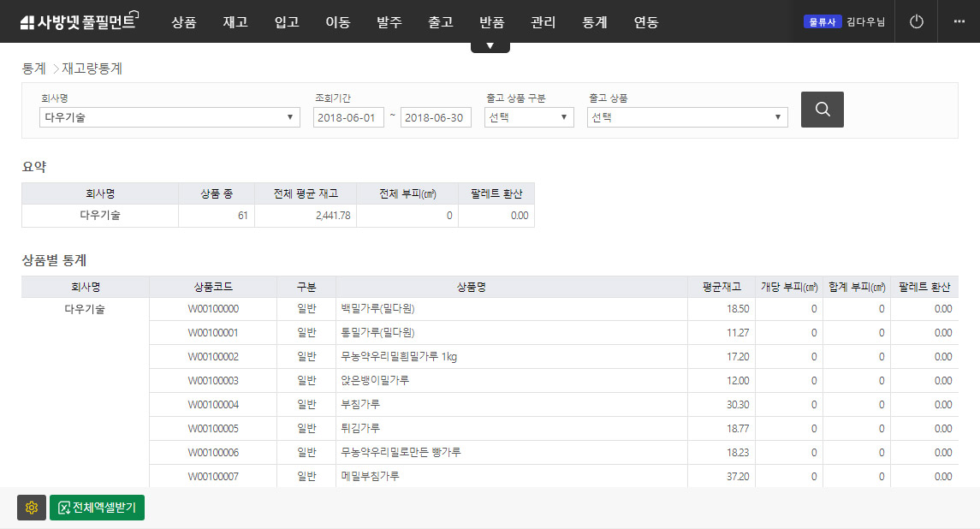Click the start date field 2018-06-01
Screen dimensions: 980x529
[x=348, y=117]
